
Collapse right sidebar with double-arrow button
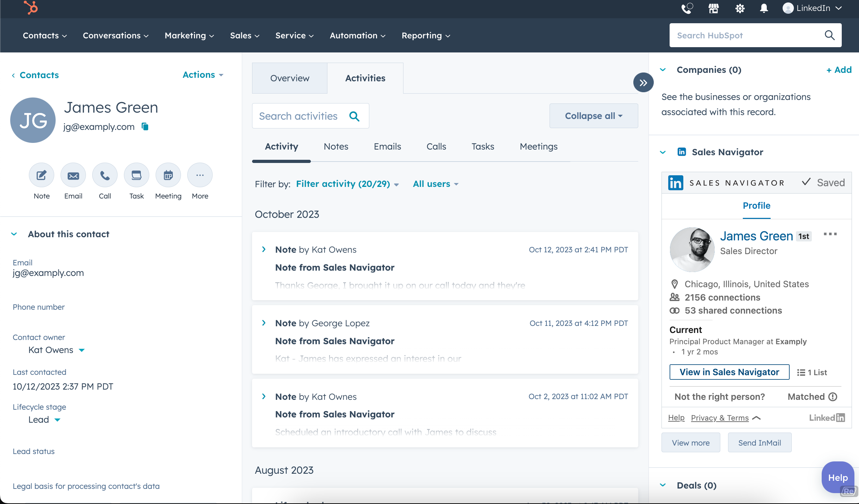(643, 82)
